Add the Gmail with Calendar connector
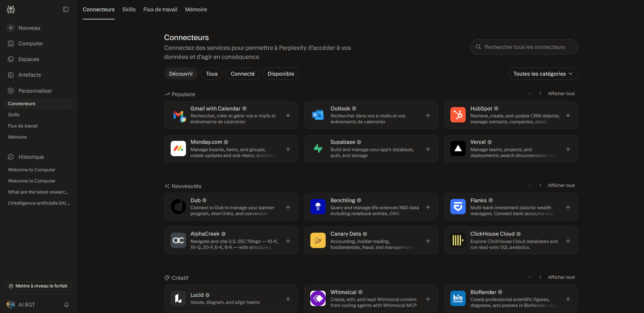The image size is (644, 313). (x=288, y=115)
